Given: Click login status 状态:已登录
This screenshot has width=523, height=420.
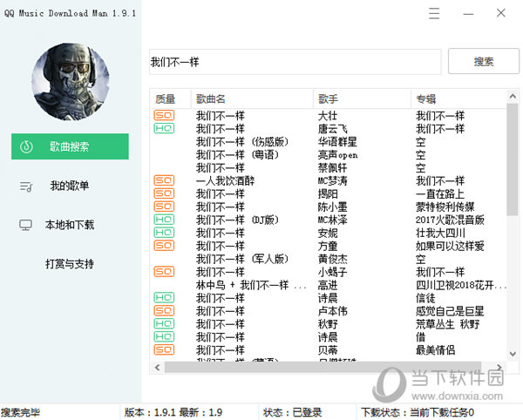Looking at the screenshot, I should click(293, 412).
